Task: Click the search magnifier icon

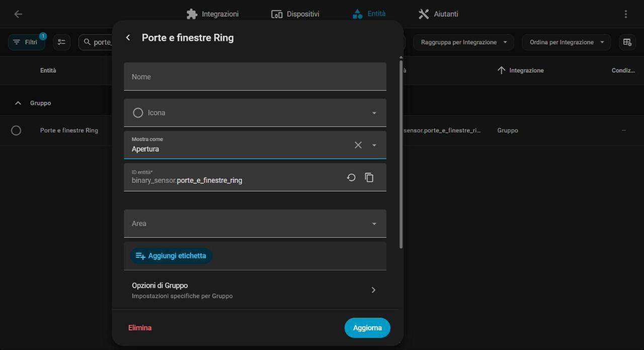Action: click(88, 42)
